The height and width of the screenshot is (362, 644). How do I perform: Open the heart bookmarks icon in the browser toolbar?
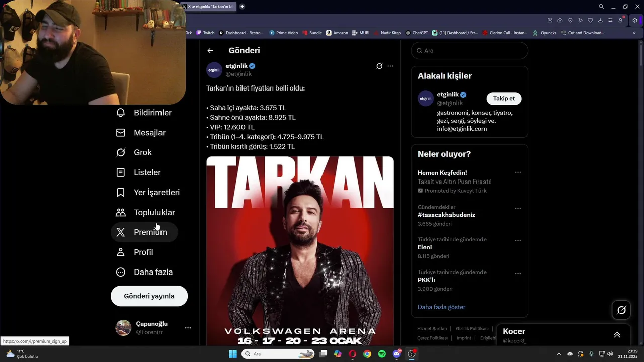pyautogui.click(x=590, y=20)
